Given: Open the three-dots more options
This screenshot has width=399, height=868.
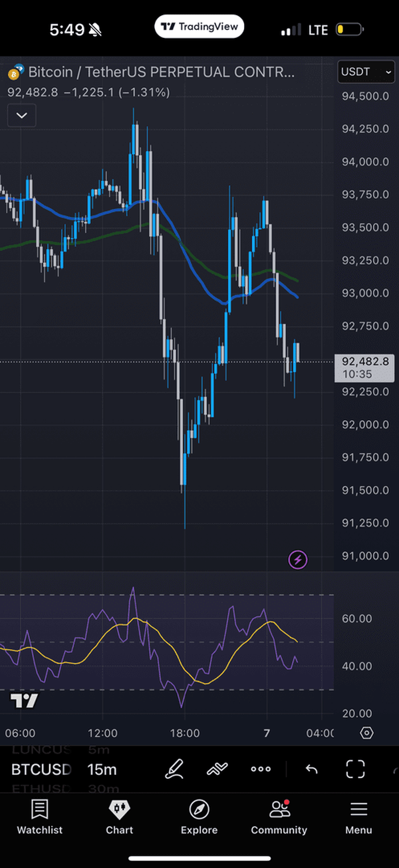Looking at the screenshot, I should coord(261,769).
